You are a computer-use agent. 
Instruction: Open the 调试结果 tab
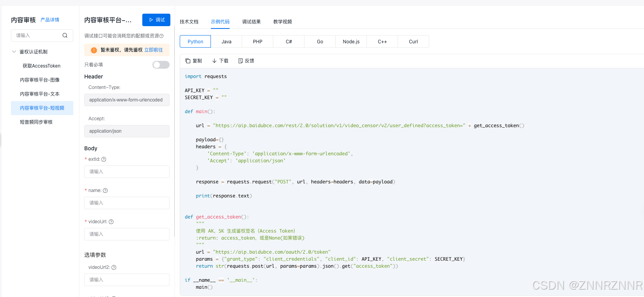pyautogui.click(x=251, y=22)
